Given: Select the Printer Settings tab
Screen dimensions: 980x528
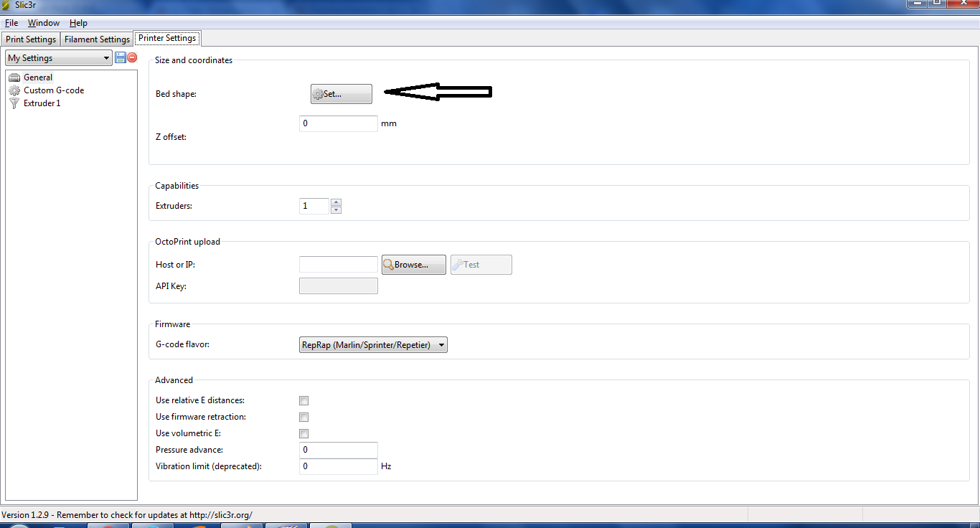Looking at the screenshot, I should [166, 38].
